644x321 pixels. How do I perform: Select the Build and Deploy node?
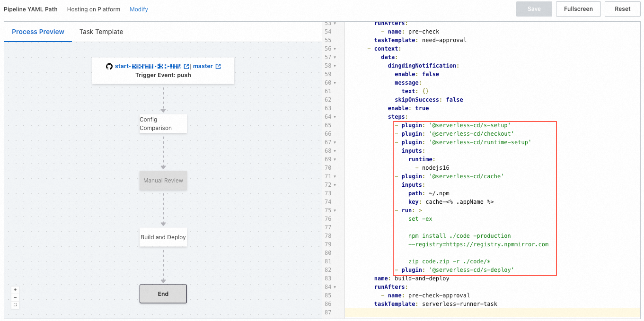(x=163, y=237)
